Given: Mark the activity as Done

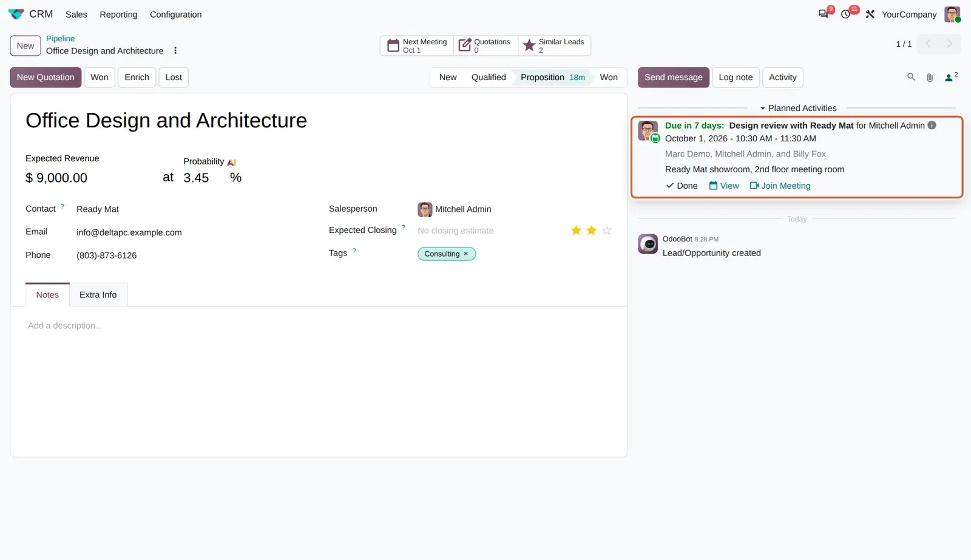Looking at the screenshot, I should (x=682, y=186).
